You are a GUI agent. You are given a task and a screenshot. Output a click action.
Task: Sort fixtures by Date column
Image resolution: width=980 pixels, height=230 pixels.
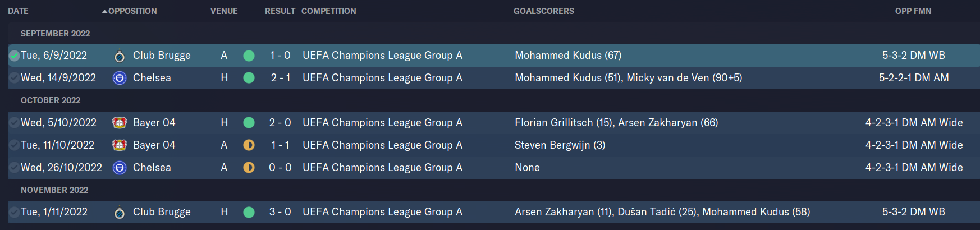(x=18, y=11)
